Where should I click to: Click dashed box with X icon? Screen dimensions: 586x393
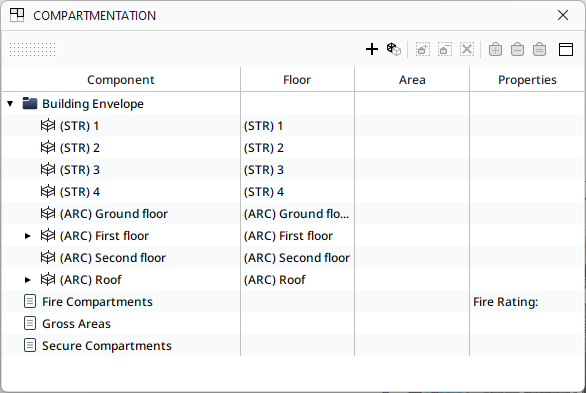pyautogui.click(x=467, y=49)
